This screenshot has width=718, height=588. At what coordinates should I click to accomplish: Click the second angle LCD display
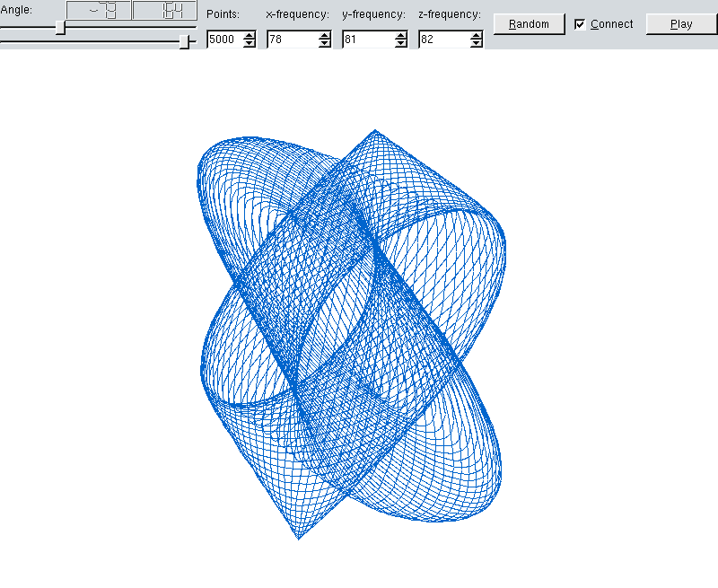[x=165, y=10]
